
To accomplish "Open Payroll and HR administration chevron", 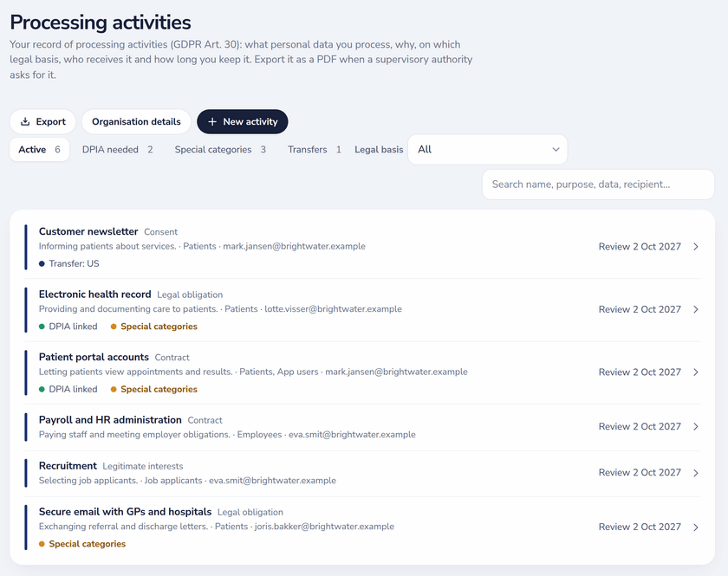I will pos(695,426).
